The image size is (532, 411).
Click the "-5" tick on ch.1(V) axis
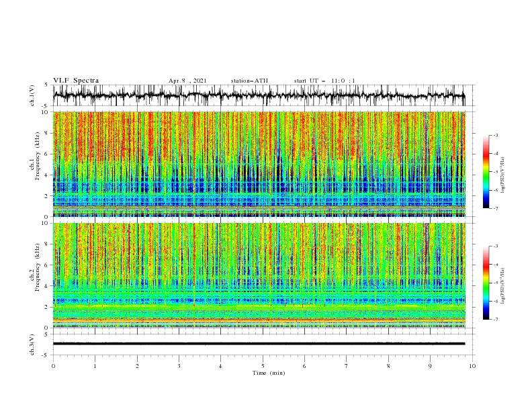click(46, 106)
